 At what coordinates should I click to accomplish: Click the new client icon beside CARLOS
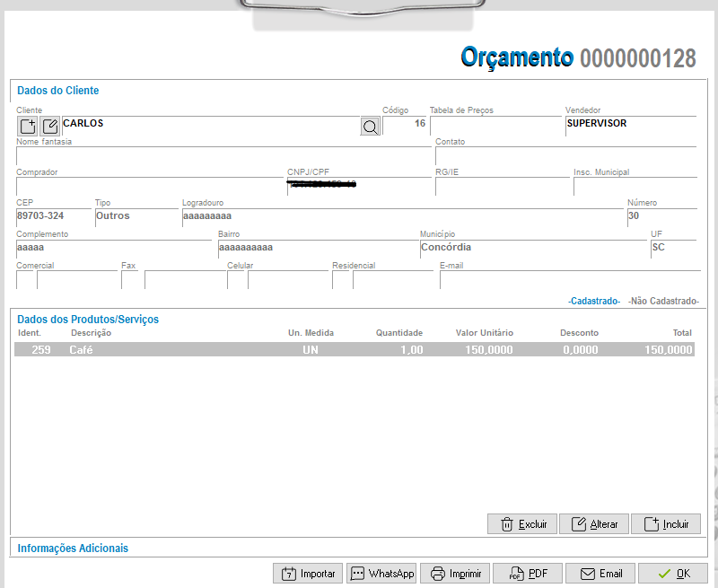pos(27,126)
